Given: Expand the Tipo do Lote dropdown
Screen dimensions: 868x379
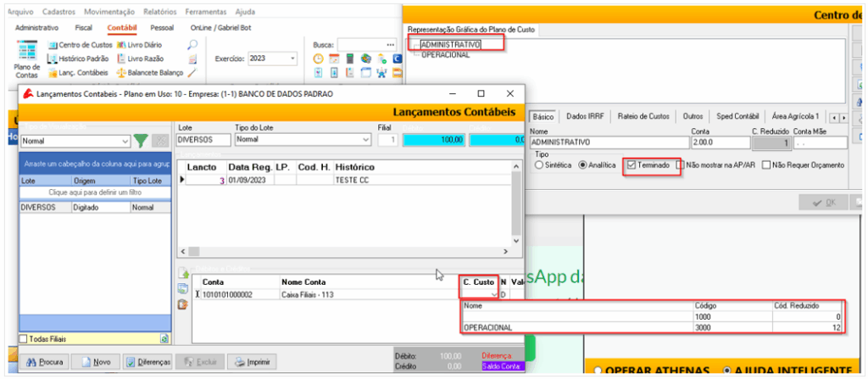Looking at the screenshot, I should [x=365, y=139].
